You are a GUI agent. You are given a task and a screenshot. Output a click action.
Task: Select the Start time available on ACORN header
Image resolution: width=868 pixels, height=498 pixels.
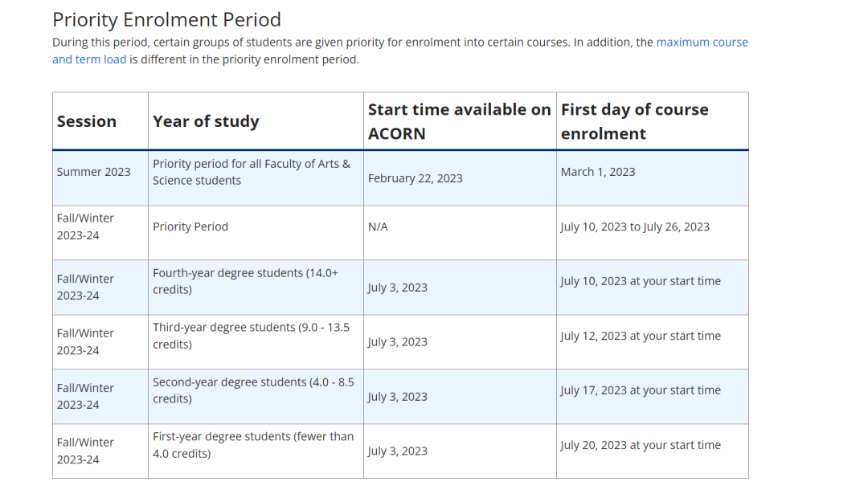[x=459, y=121]
